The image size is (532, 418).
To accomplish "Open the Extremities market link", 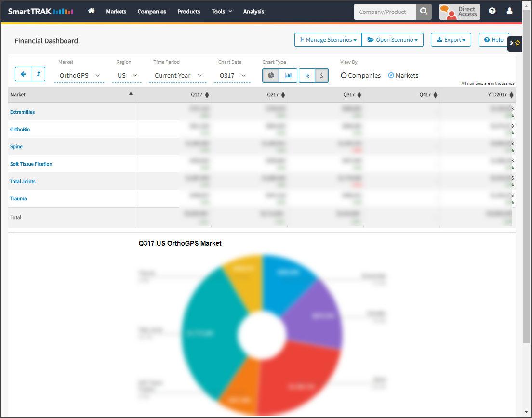I will pyautogui.click(x=22, y=112).
